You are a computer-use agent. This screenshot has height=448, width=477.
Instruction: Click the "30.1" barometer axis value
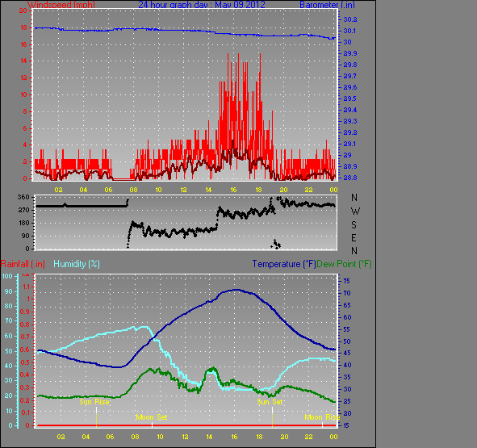point(350,31)
